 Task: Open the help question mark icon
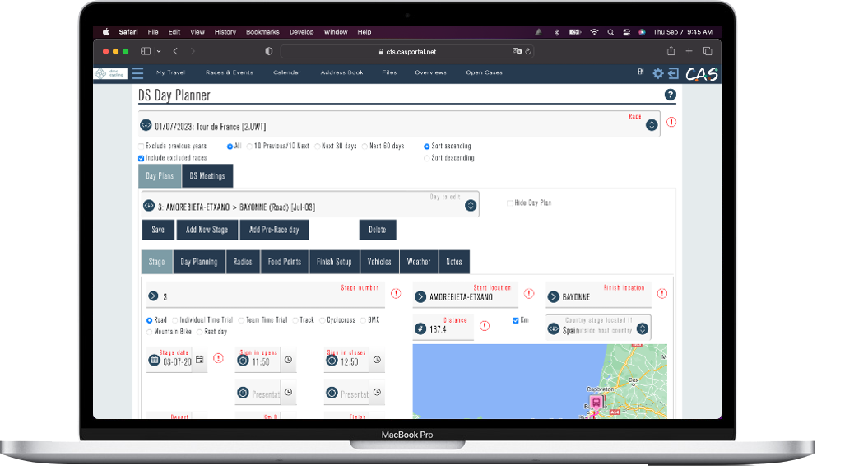pos(670,95)
